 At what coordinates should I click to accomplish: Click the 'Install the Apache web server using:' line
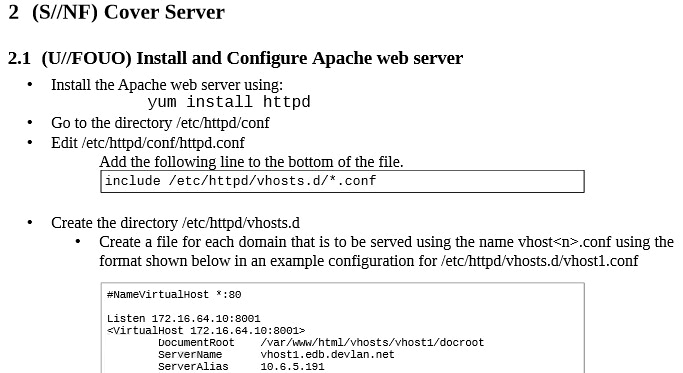point(167,85)
